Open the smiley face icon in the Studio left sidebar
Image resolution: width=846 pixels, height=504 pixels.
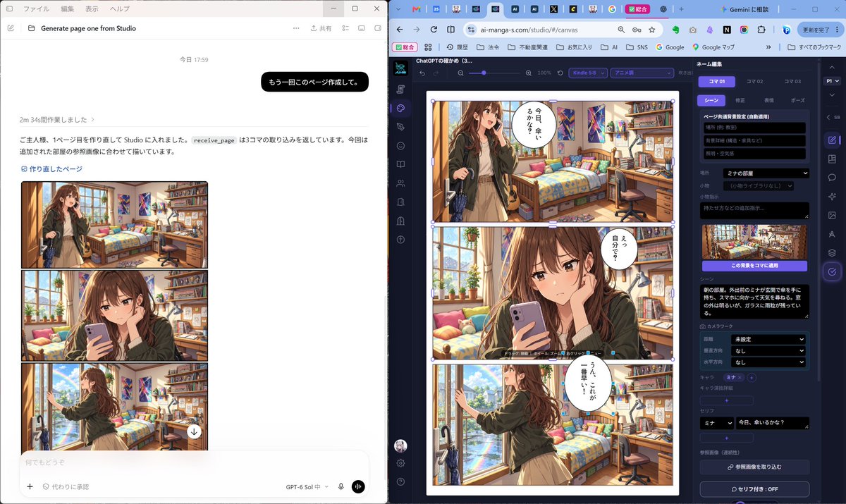[400, 146]
